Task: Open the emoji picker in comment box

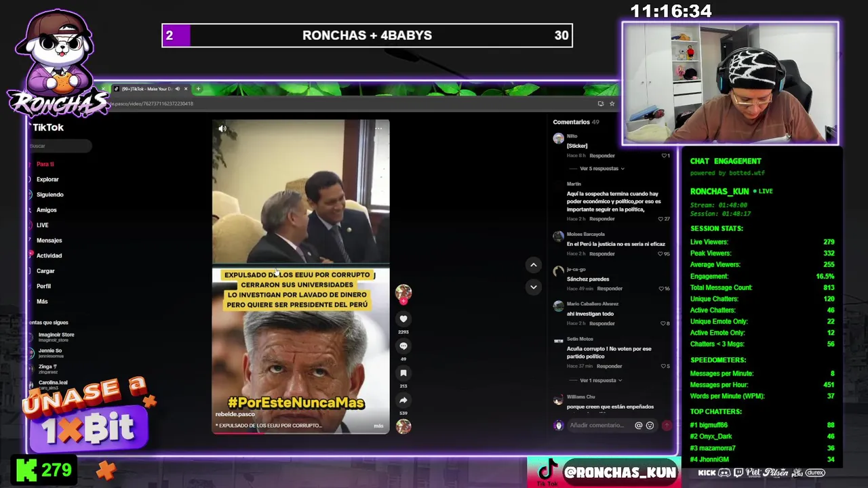Action: coord(650,426)
